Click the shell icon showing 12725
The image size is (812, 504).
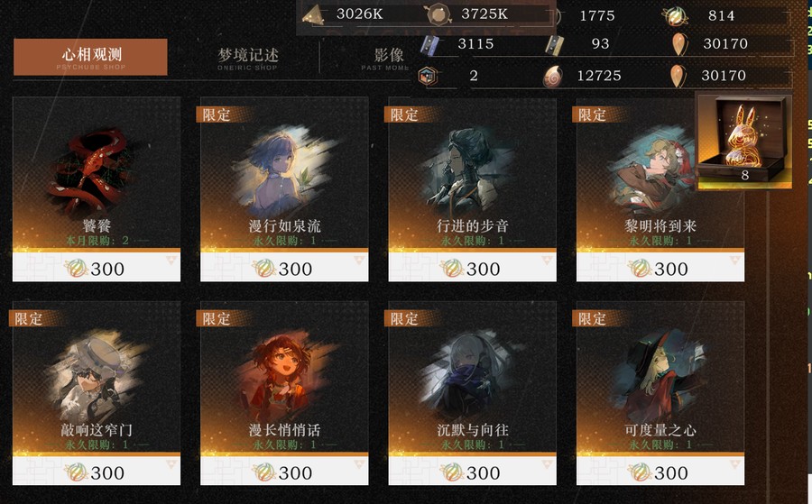point(552,77)
